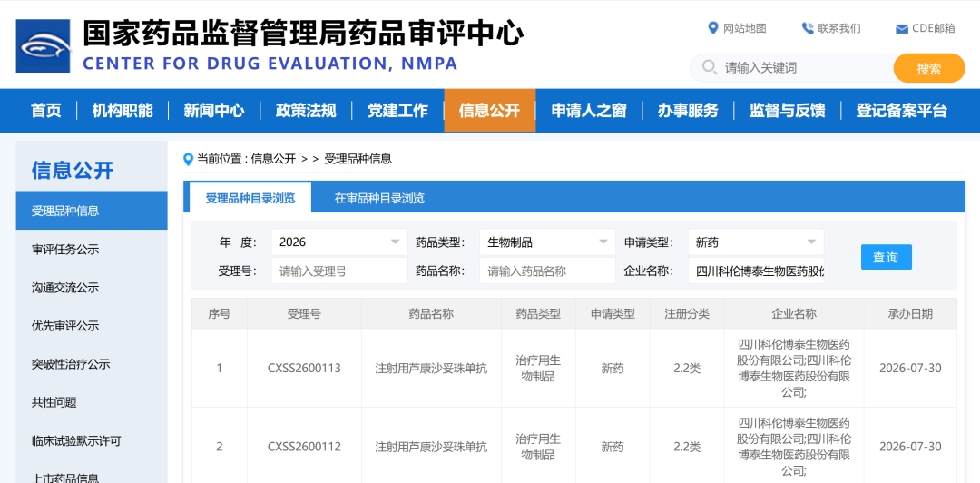
Task: Click the 受理号 input field
Action: [339, 271]
